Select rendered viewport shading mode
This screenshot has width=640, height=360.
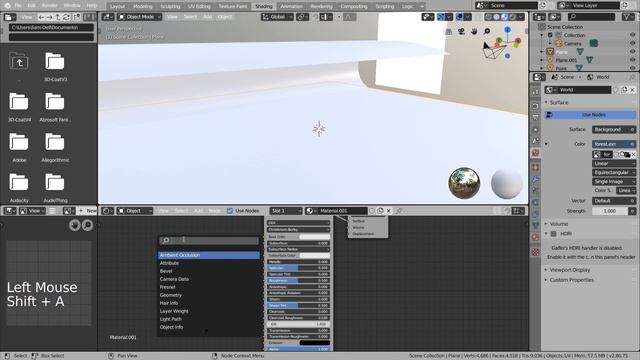513,17
